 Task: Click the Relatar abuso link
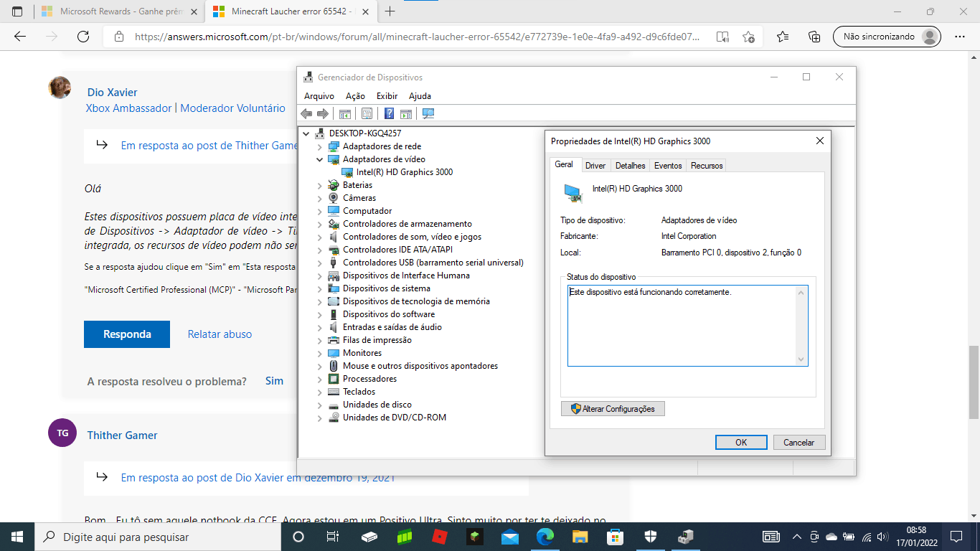click(x=220, y=334)
